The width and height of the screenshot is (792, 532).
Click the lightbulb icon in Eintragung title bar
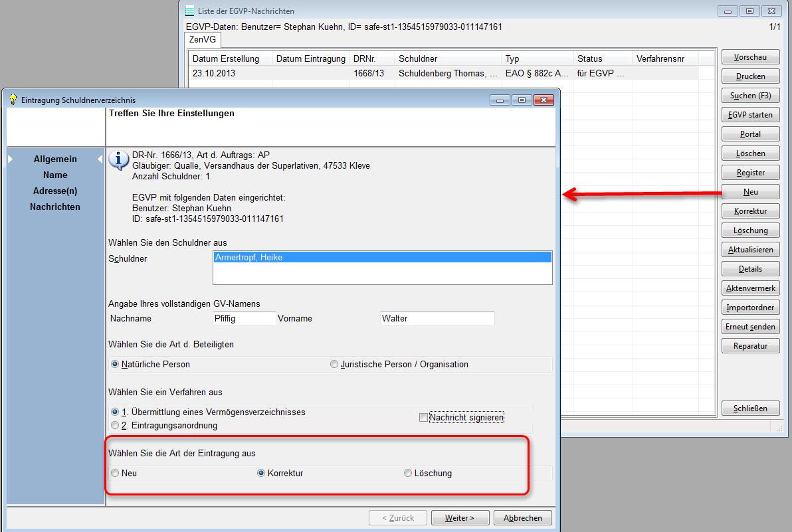13,100
